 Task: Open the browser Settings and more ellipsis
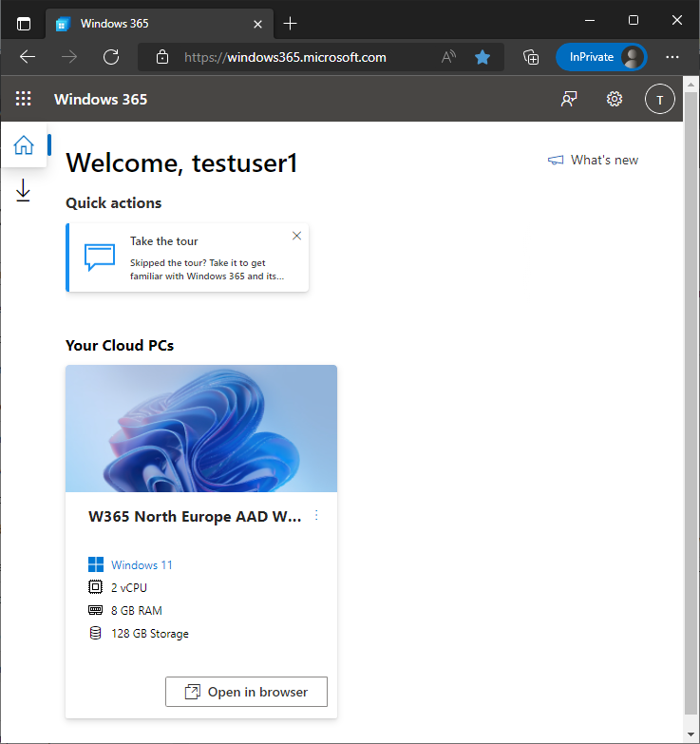pos(672,57)
